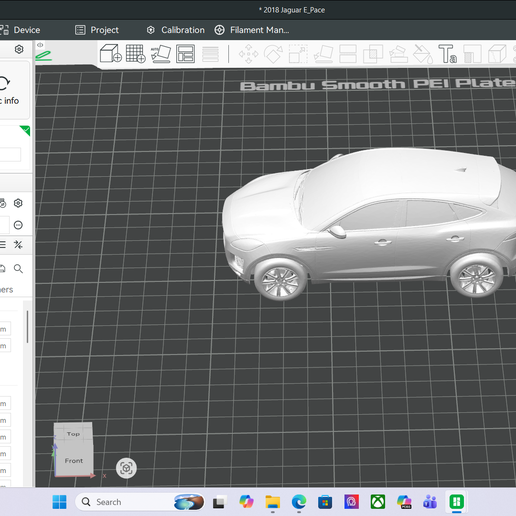Click the Add model cube icon
Image resolution: width=516 pixels, height=516 pixels.
click(x=111, y=53)
